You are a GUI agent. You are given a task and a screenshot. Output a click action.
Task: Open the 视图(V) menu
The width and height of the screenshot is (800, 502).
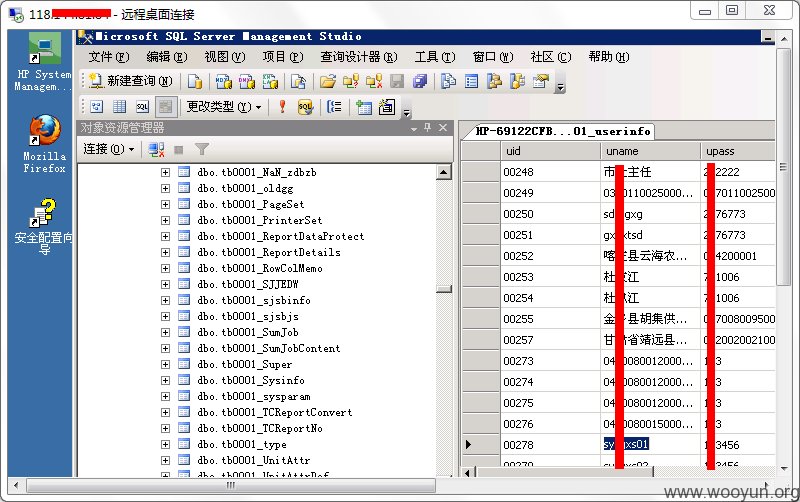point(225,57)
